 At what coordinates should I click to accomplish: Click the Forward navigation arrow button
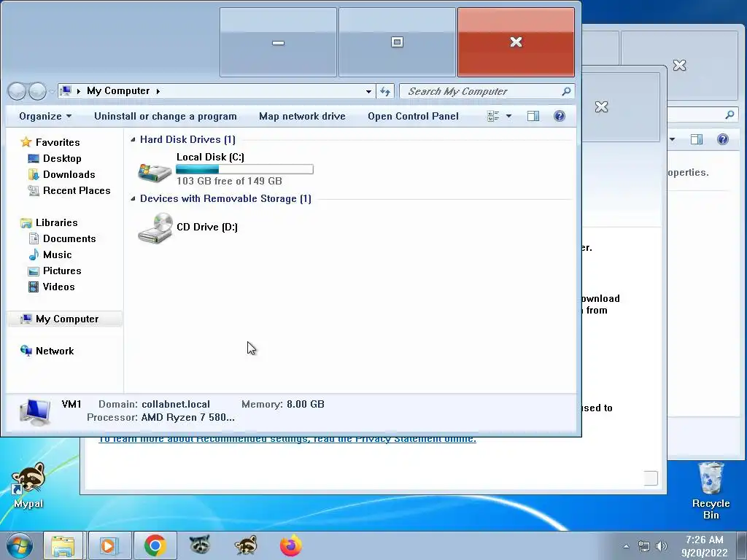(x=37, y=91)
